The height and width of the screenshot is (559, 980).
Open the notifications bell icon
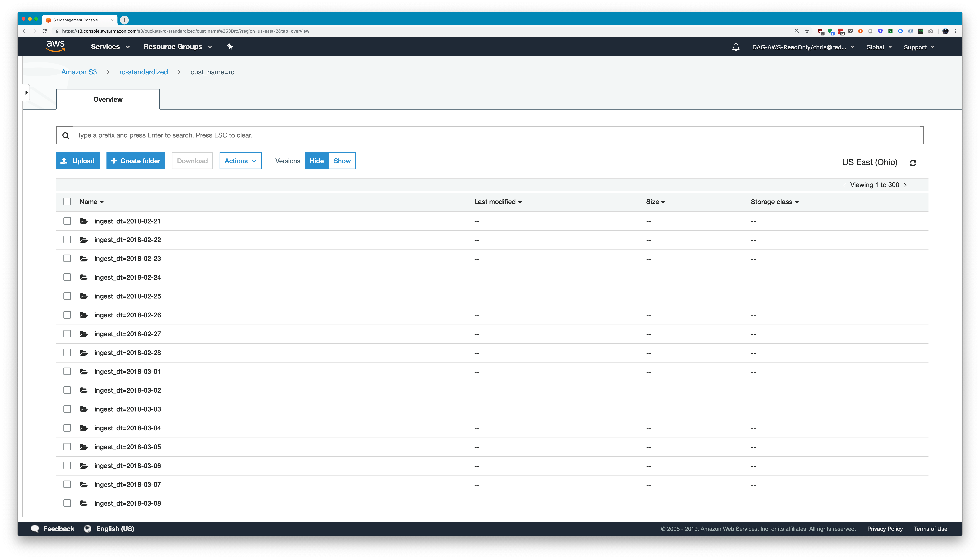pos(735,47)
